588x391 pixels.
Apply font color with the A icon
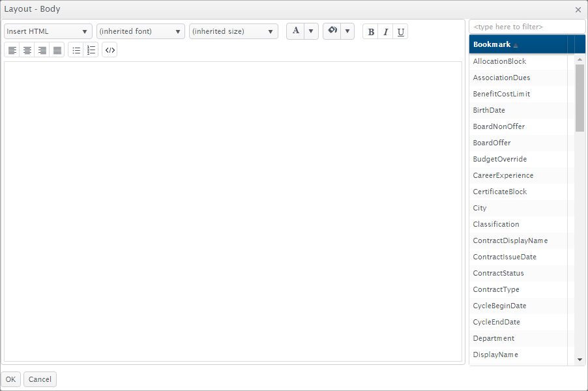pyautogui.click(x=295, y=31)
